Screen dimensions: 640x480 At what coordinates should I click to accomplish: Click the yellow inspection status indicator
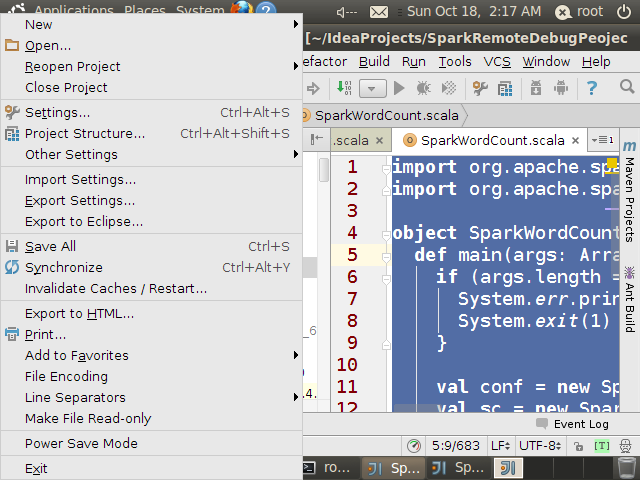click(612, 163)
